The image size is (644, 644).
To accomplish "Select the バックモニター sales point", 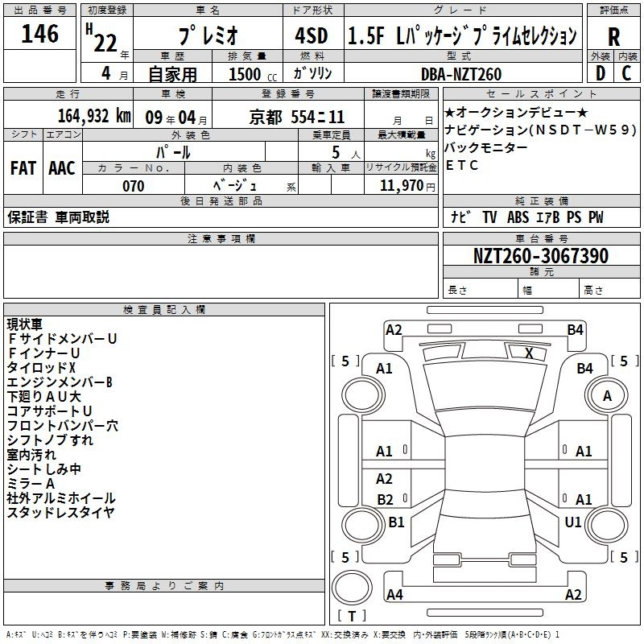I will (486, 147).
